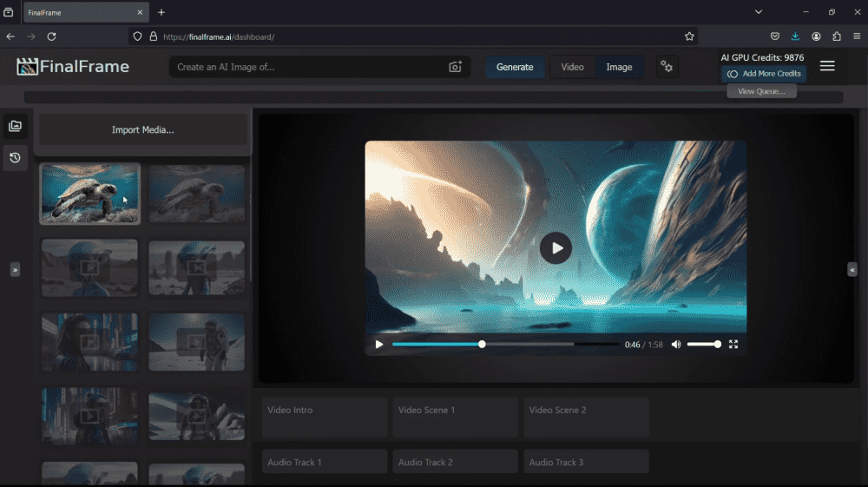Collapse the right panel with chevron
The width and height of the screenshot is (868, 487).
coord(852,270)
